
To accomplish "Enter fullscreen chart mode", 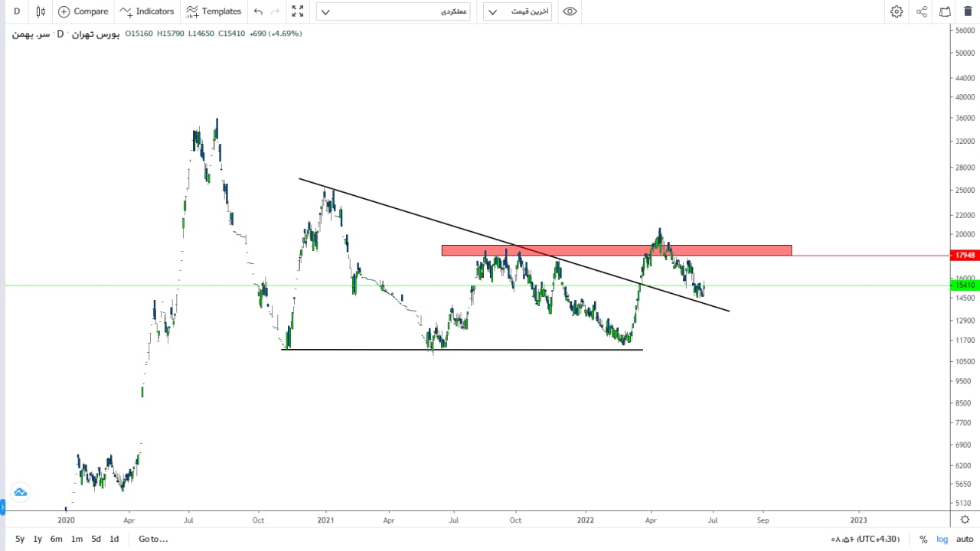I will tap(298, 11).
